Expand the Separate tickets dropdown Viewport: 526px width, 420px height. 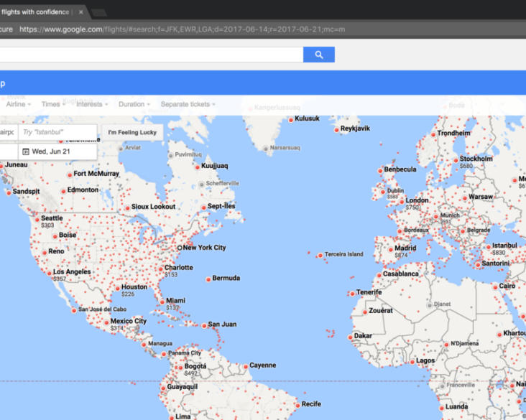point(188,104)
